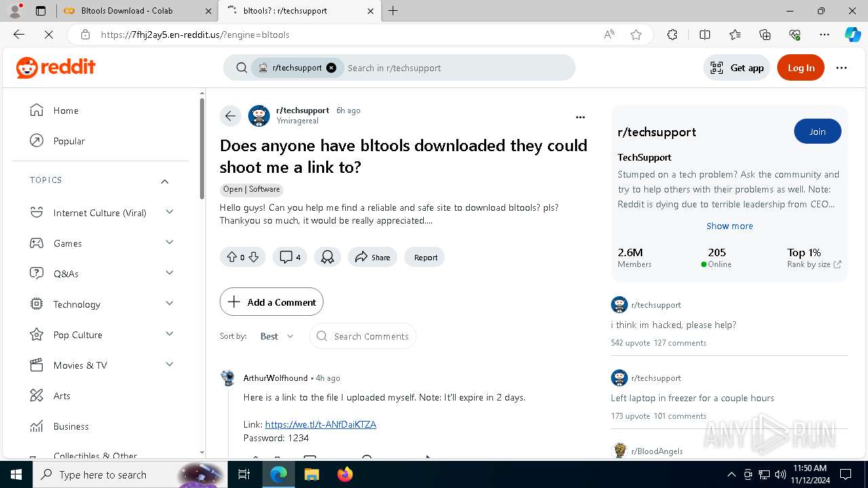Open Browser essentials heart icon
The image size is (868, 488).
click(x=795, y=35)
